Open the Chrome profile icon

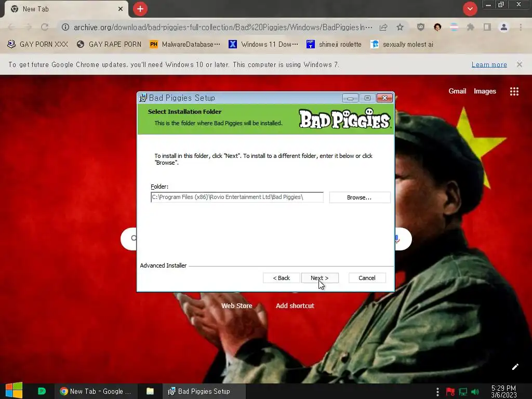tap(504, 27)
